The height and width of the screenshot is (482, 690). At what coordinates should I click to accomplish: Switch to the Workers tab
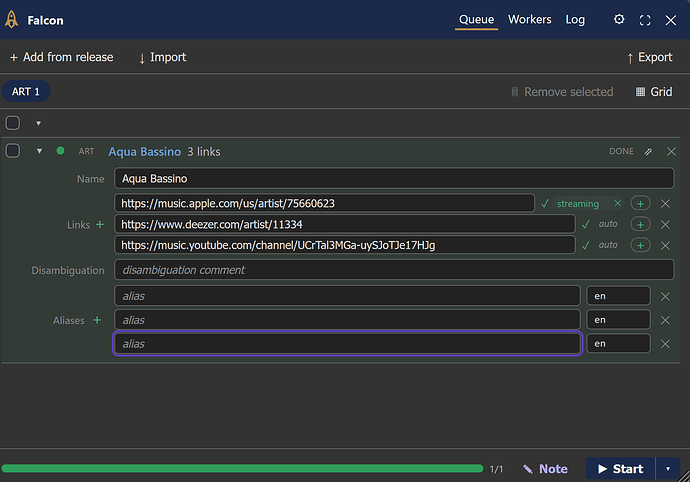pyautogui.click(x=529, y=20)
